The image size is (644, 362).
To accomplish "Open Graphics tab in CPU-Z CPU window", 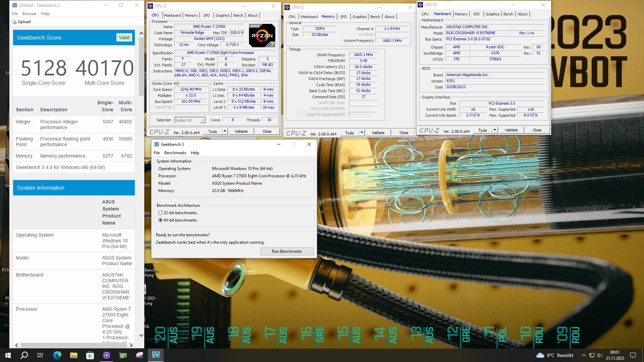I will [x=222, y=15].
